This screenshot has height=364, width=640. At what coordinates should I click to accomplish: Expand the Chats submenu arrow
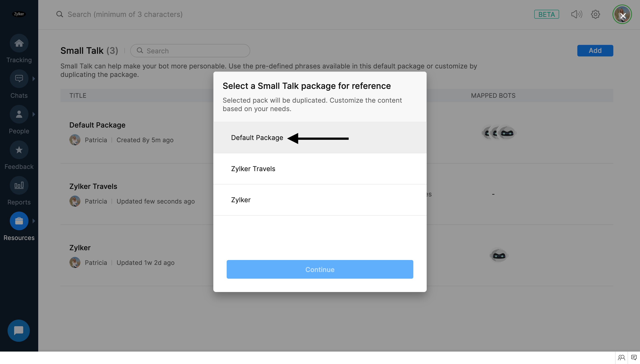[x=34, y=79]
